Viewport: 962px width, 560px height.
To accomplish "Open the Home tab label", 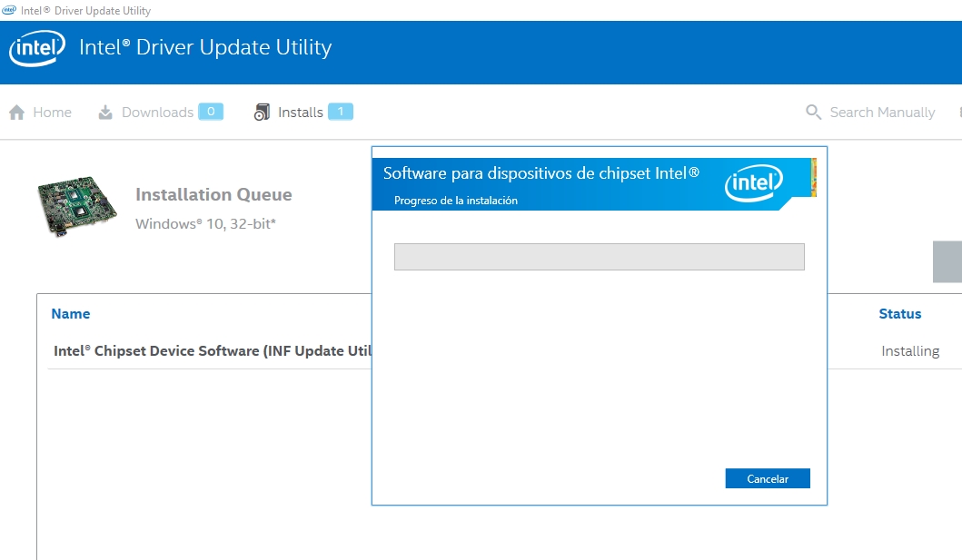I will click(52, 113).
